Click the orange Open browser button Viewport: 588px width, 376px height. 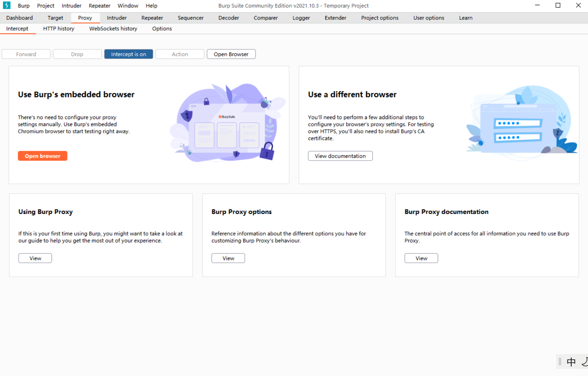click(x=43, y=156)
